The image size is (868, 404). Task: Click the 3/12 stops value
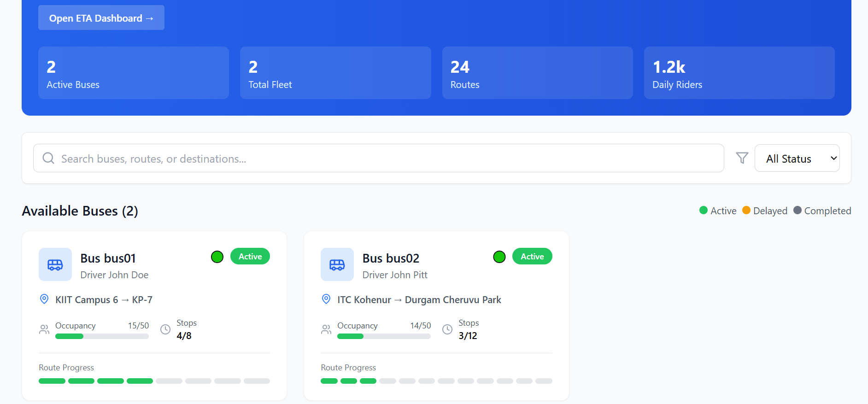click(468, 336)
